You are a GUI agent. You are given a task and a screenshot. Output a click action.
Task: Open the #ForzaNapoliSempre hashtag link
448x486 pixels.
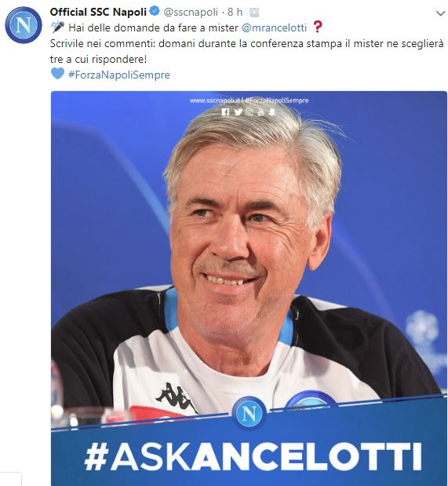click(119, 75)
